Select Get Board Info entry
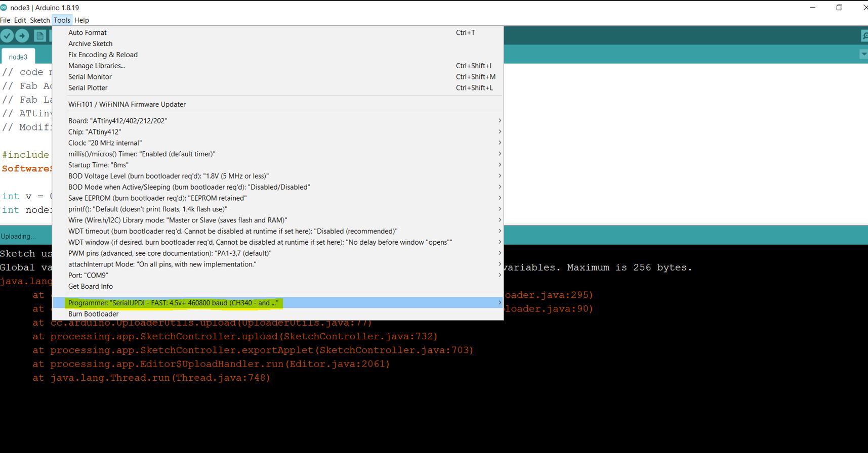The image size is (868, 453). [x=278, y=286]
